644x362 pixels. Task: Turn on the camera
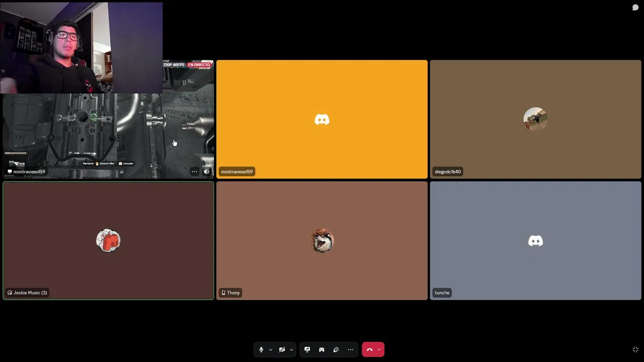click(282, 349)
